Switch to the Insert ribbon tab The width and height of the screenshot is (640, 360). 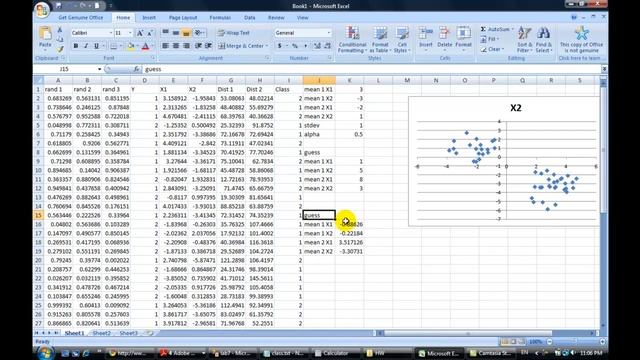click(149, 18)
